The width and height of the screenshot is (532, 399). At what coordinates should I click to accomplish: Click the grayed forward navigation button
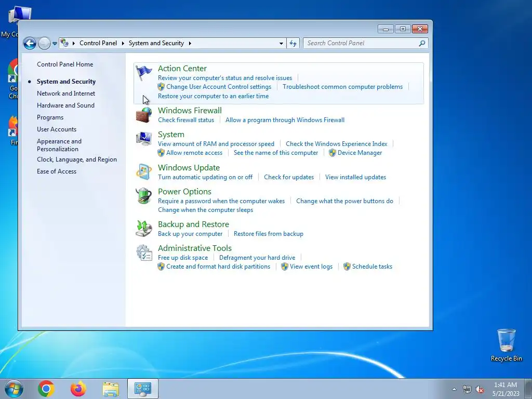click(x=44, y=43)
